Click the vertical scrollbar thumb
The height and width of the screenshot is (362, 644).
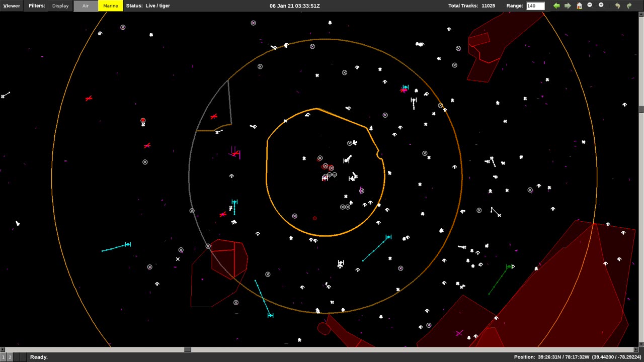[x=641, y=109]
